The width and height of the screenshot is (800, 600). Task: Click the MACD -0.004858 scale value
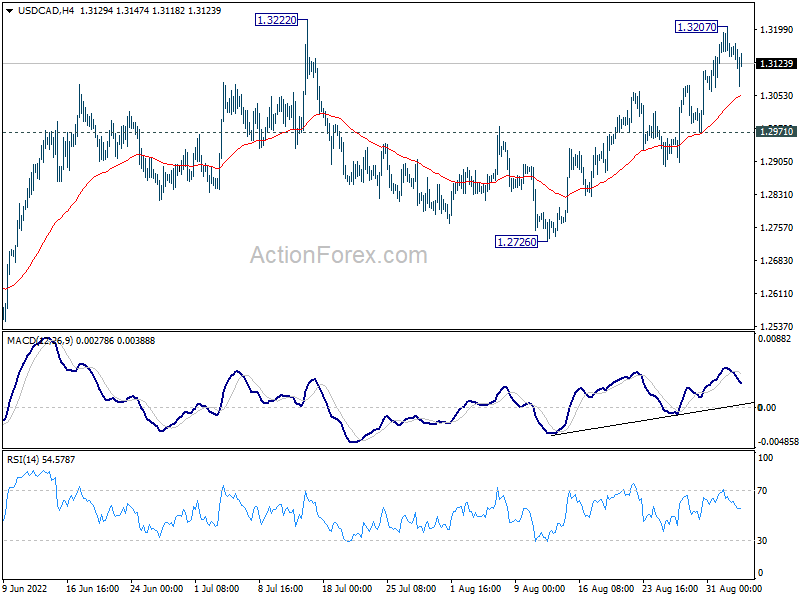click(778, 442)
